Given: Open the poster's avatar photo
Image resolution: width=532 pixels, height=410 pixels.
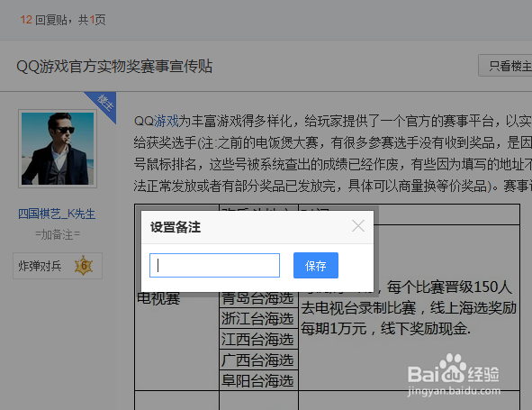Looking at the screenshot, I should click(x=58, y=149).
